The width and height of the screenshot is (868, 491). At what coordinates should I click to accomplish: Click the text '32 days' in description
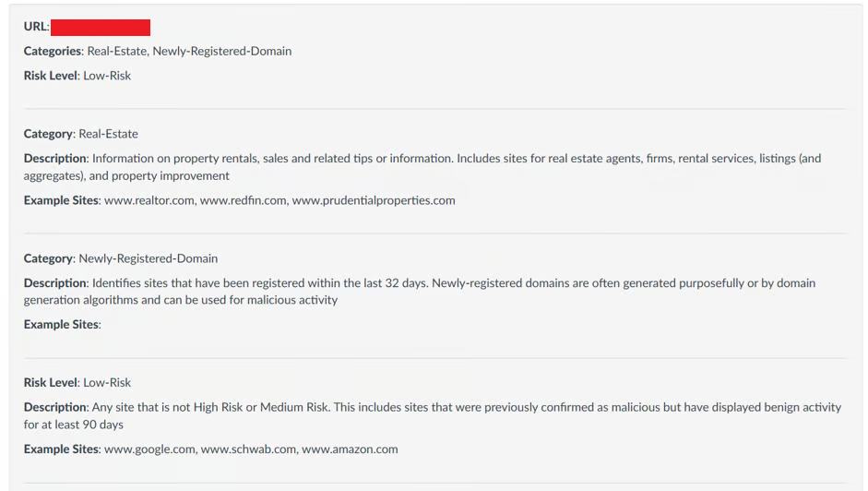click(406, 282)
